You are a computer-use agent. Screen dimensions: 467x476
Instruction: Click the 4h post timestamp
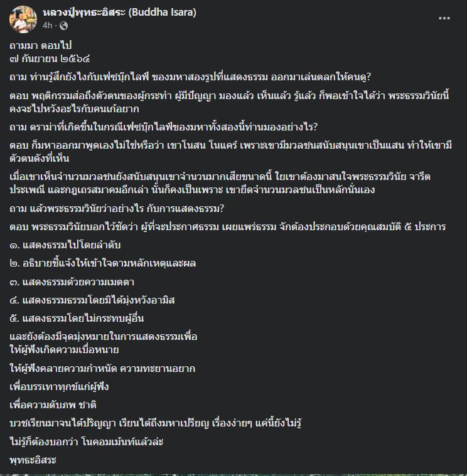[47, 26]
